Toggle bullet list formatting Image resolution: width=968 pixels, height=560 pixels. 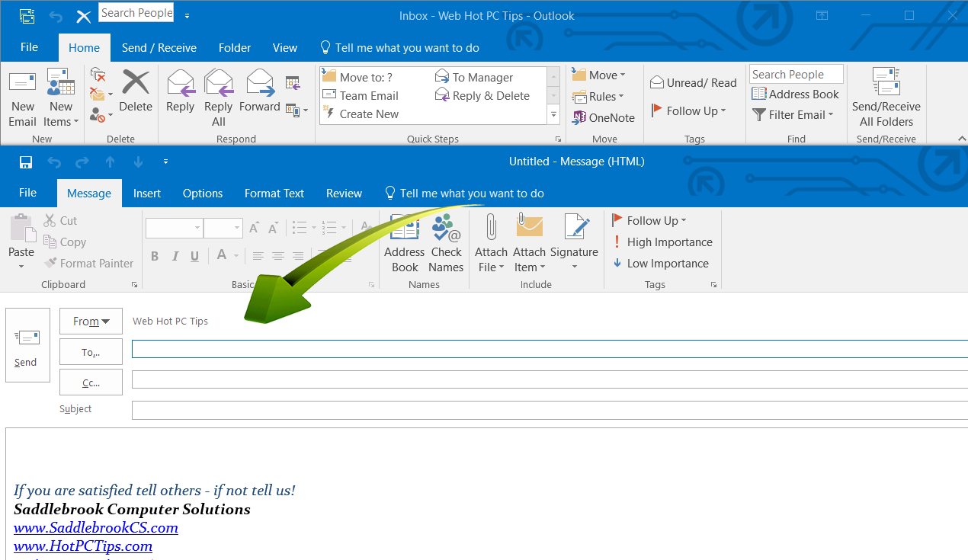(300, 227)
